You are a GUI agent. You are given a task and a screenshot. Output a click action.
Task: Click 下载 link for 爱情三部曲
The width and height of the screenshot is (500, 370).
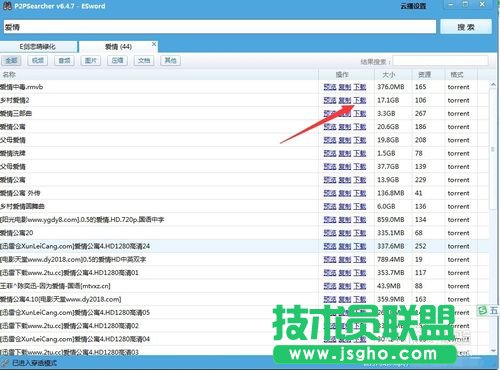360,114
